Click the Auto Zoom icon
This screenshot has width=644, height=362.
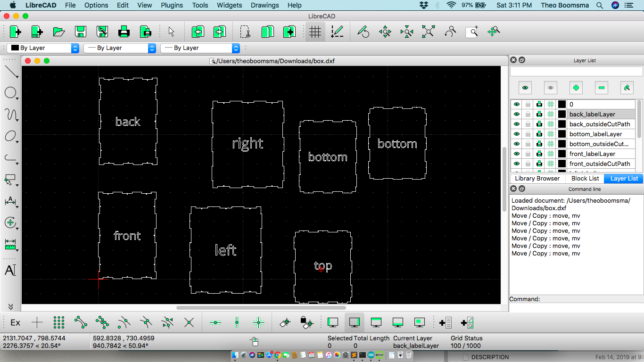pyautogui.click(x=428, y=32)
